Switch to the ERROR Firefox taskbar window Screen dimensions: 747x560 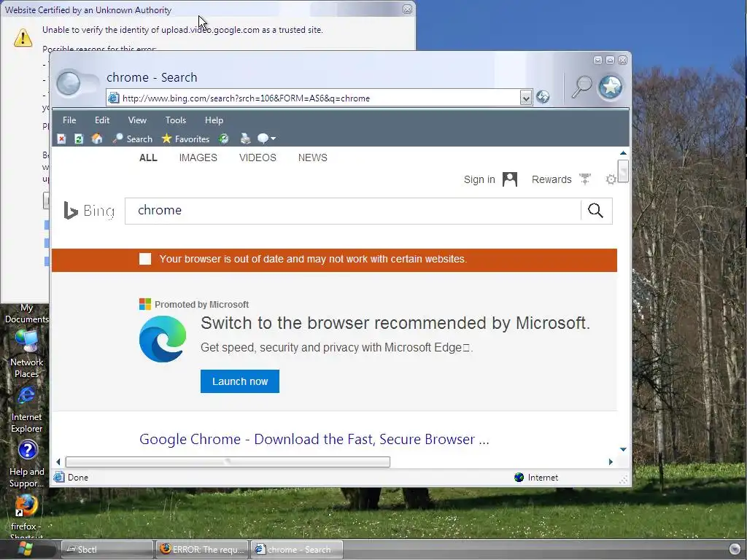pos(203,550)
